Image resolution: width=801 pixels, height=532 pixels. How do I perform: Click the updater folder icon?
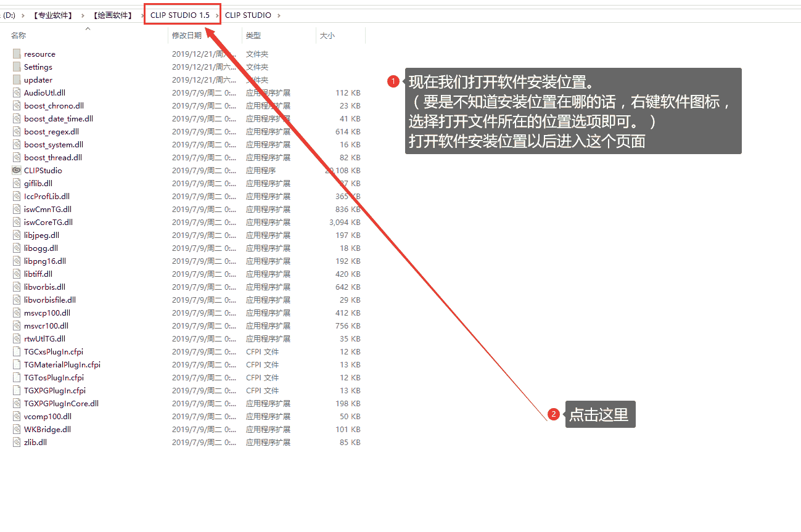pos(17,80)
